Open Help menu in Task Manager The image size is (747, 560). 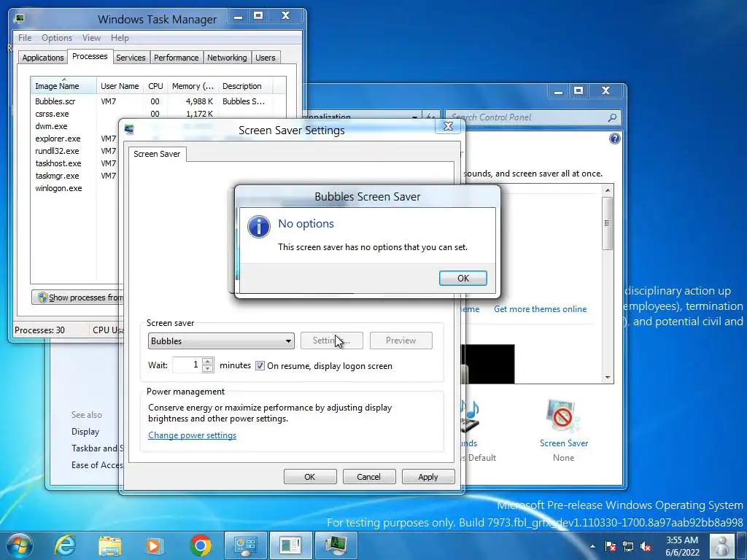pyautogui.click(x=120, y=38)
